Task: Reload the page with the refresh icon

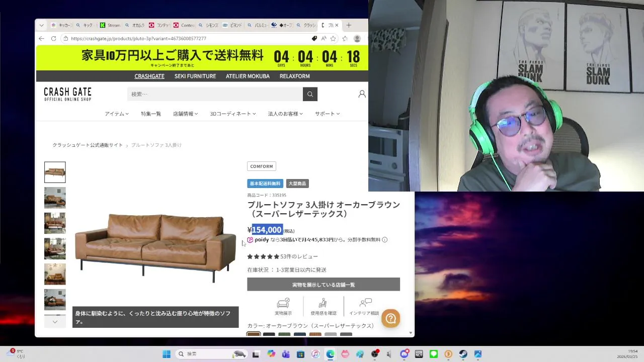Action: [x=53, y=38]
